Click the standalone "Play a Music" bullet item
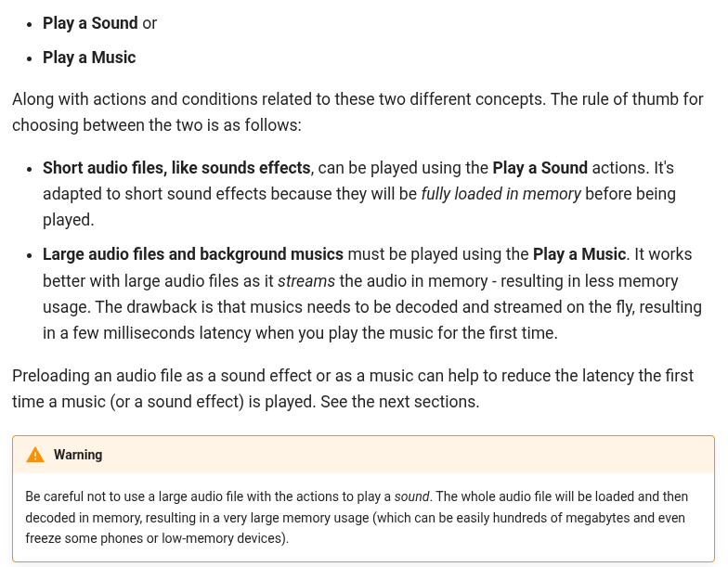Image resolution: width=728 pixels, height=567 pixels. coord(89,58)
